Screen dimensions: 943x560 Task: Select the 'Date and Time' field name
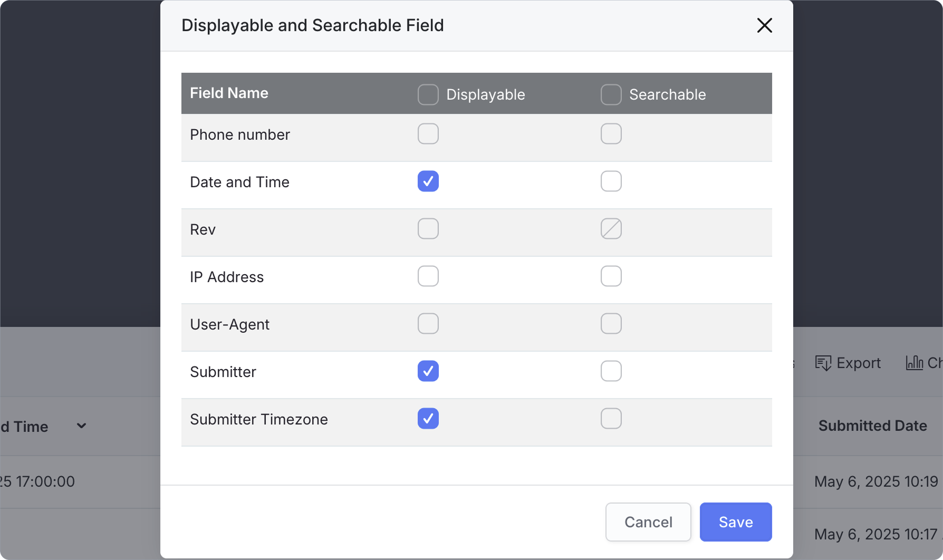[x=239, y=182]
